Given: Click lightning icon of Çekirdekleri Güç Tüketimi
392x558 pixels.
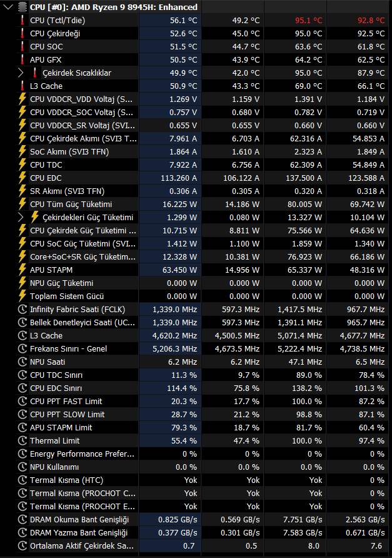Looking at the screenshot, I should click(x=34, y=218).
